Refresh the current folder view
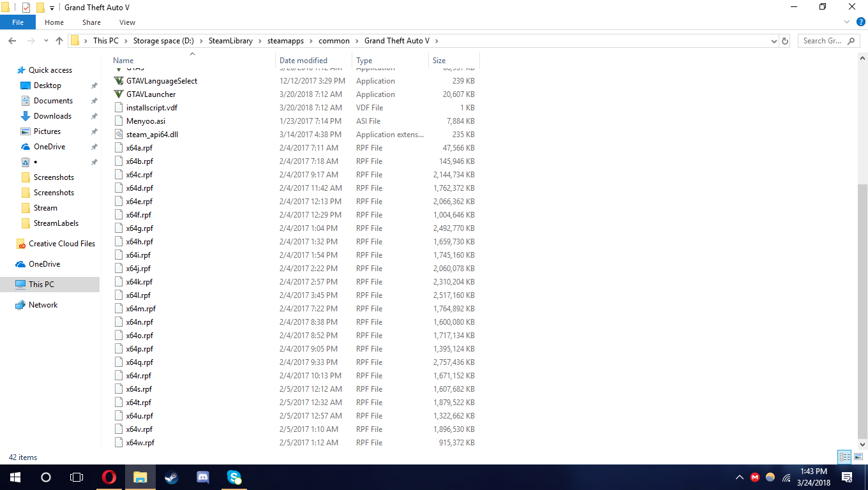 pyautogui.click(x=785, y=41)
